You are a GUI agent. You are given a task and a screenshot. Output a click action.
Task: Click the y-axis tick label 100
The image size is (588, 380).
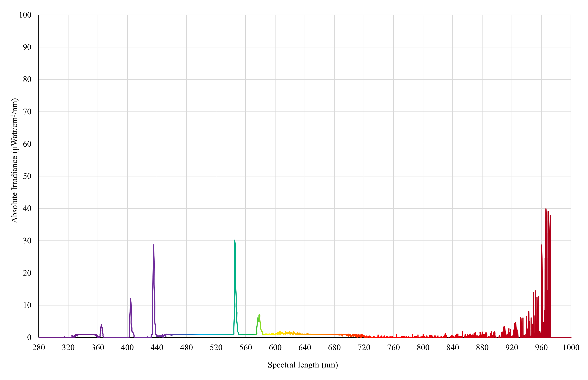[x=25, y=15]
